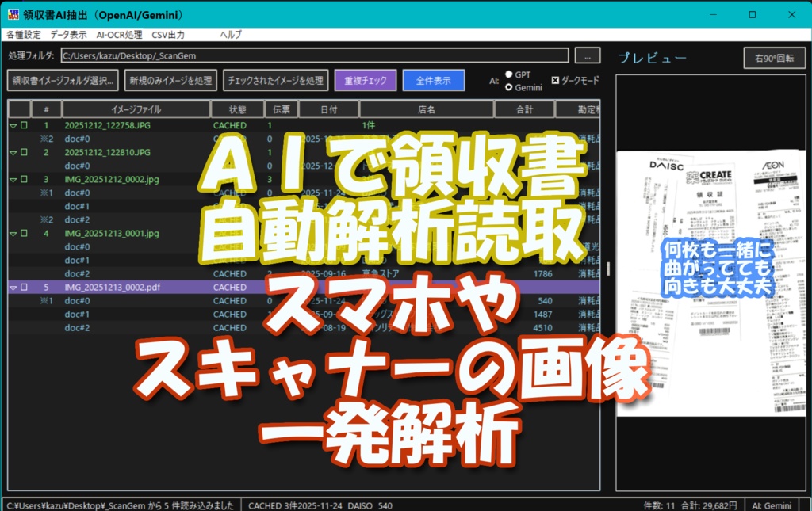Click the "..." folder browse button
Image resolution: width=812 pixels, height=511 pixels.
click(x=587, y=55)
